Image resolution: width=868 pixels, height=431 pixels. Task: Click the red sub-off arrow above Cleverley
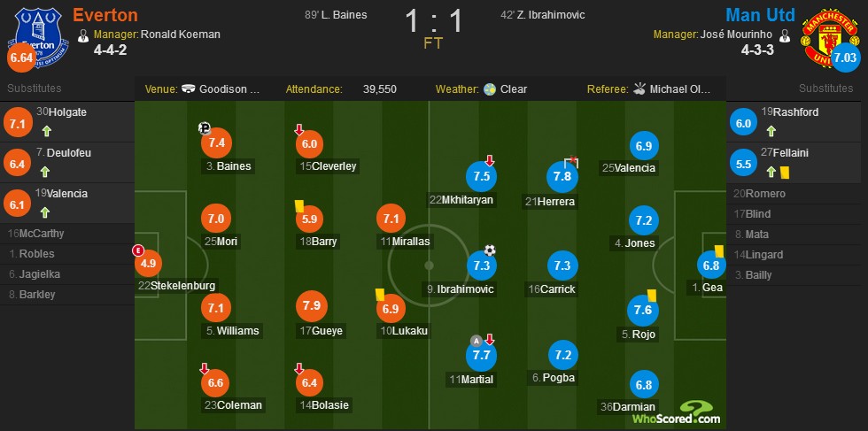299,130
